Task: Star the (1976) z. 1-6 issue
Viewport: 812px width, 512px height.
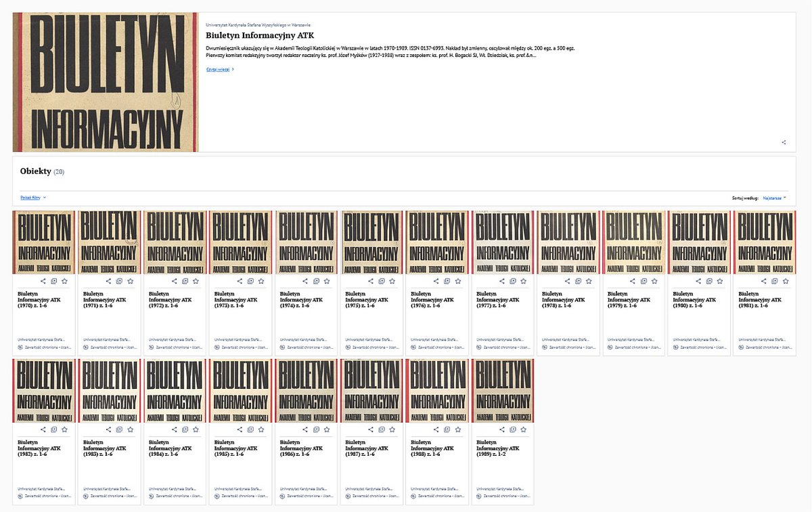Action: [x=459, y=280]
